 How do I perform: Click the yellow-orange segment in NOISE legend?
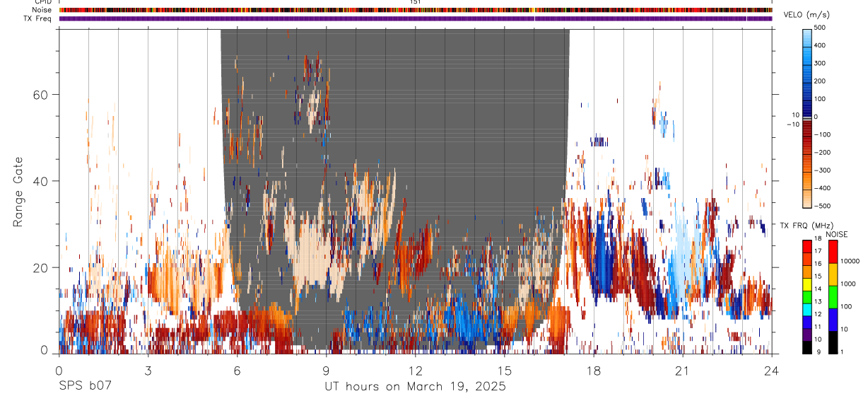coord(833,274)
